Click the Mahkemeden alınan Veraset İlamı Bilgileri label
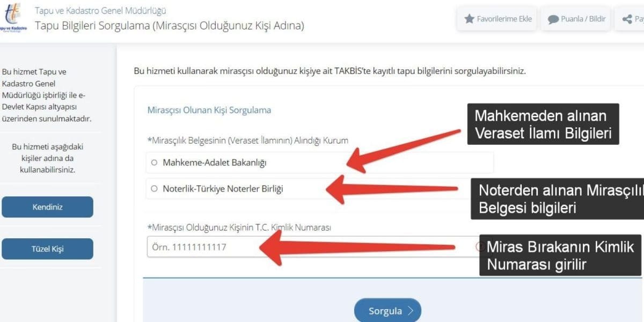Image resolution: width=644 pixels, height=322 pixels. tap(543, 124)
